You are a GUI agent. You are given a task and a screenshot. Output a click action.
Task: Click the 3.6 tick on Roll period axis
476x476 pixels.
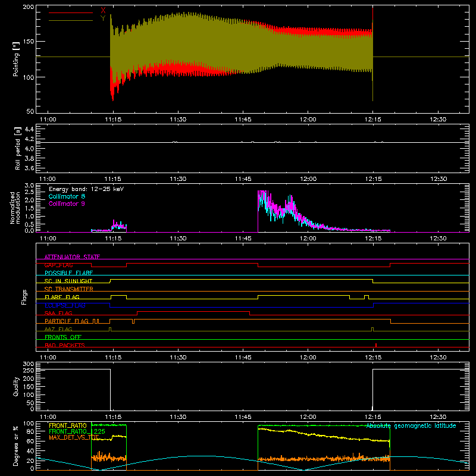coord(29,168)
